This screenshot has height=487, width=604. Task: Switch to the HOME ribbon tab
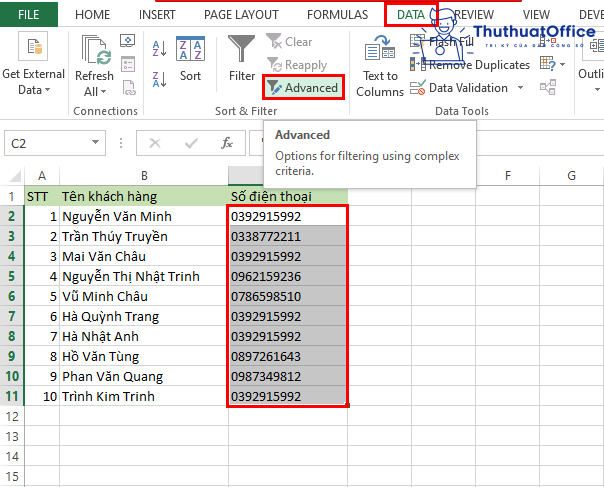pos(92,15)
